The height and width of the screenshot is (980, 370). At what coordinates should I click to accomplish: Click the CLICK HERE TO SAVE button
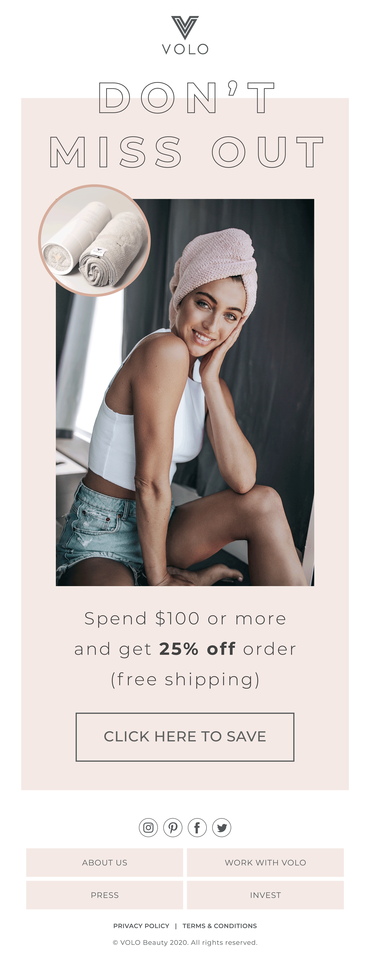click(x=185, y=737)
